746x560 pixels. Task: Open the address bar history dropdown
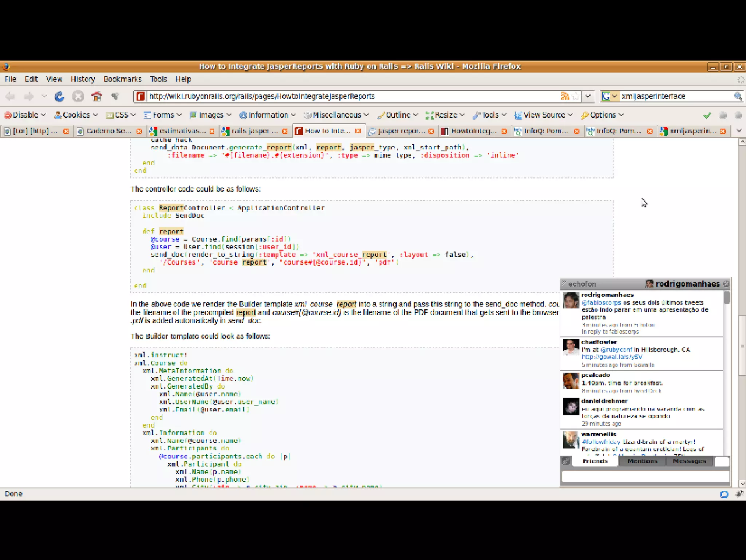588,96
